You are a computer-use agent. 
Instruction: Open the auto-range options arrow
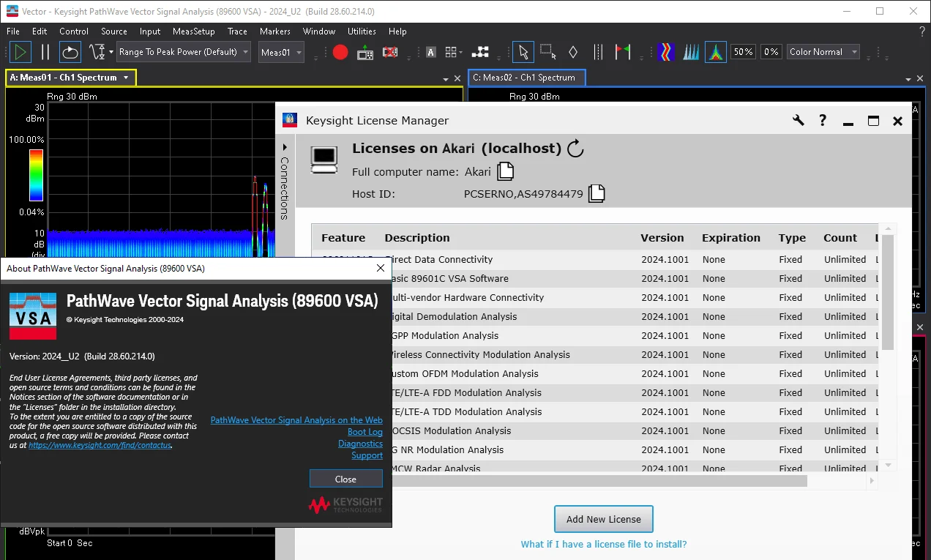111,52
